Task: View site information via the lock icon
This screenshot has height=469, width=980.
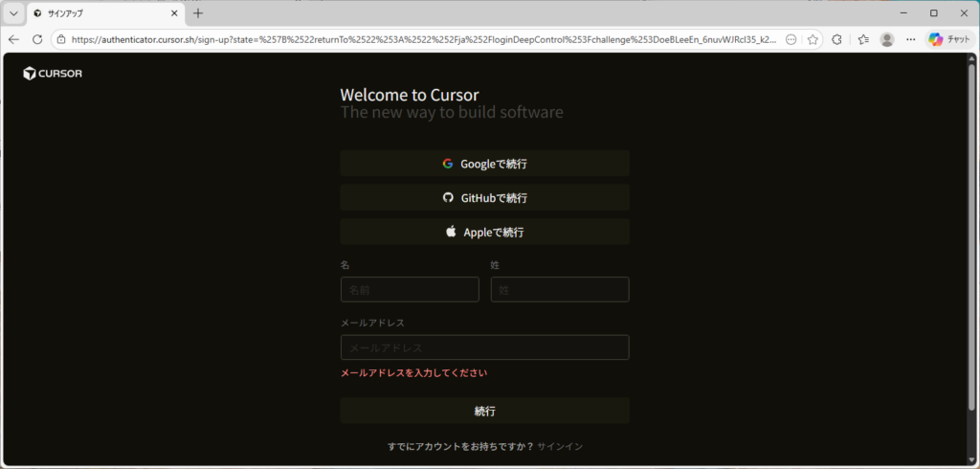Action: click(60, 39)
